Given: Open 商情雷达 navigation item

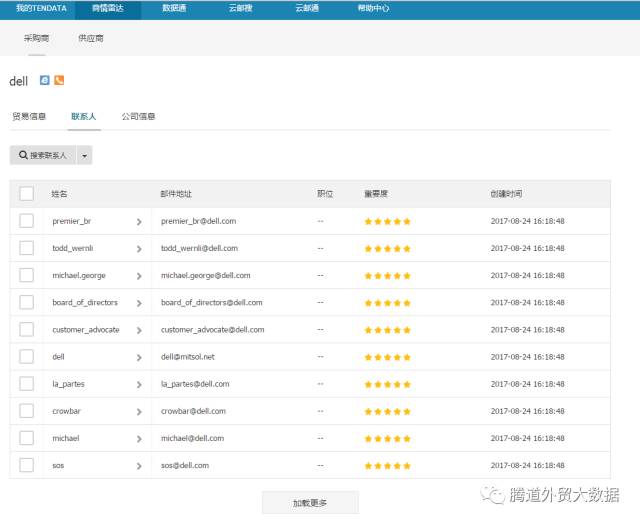Looking at the screenshot, I should click(x=108, y=8).
